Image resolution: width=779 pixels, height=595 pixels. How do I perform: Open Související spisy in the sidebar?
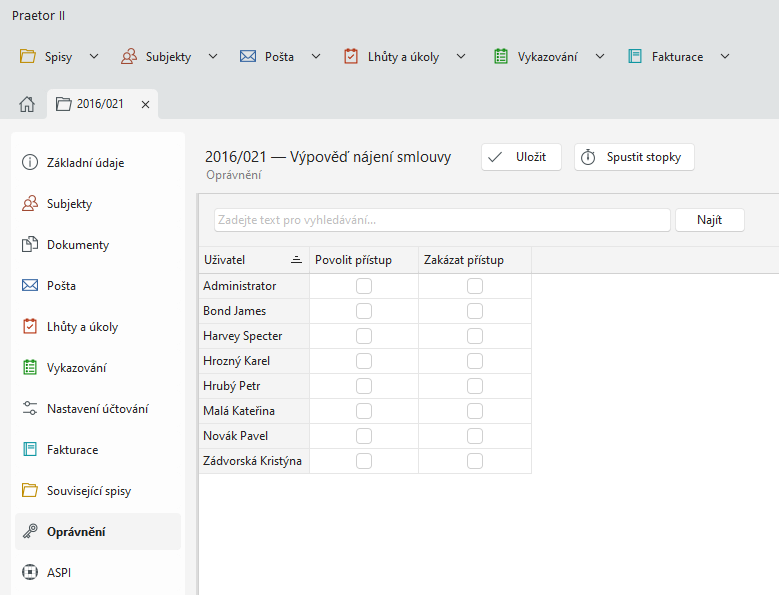[88, 491]
